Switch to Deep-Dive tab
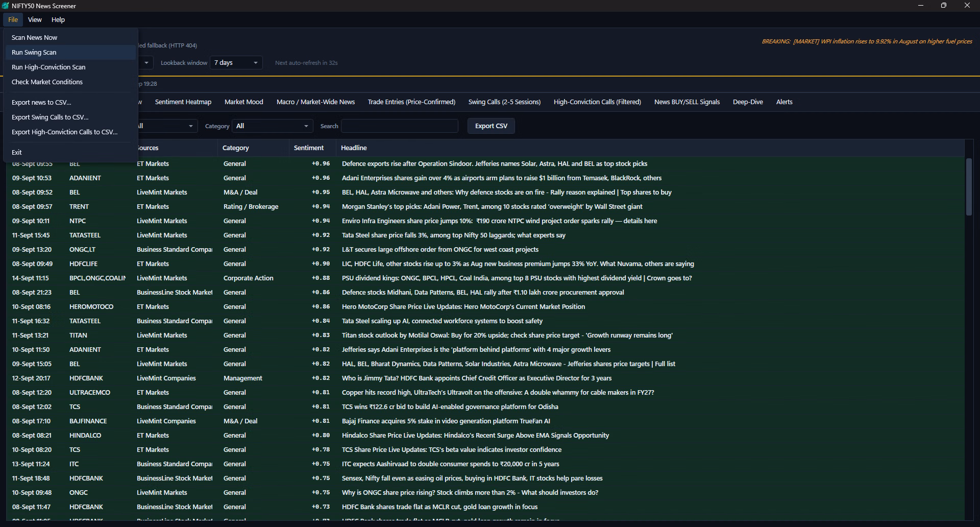980x527 pixels. coord(748,102)
